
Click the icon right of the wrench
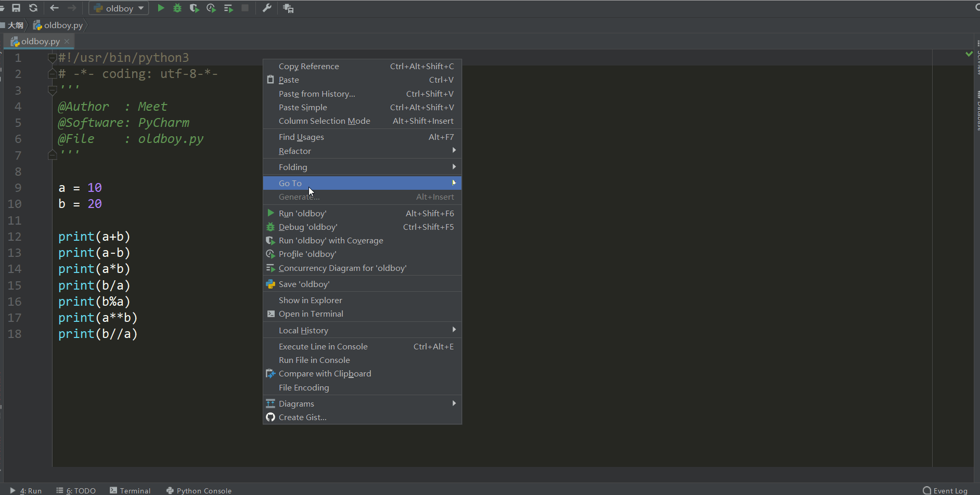tap(288, 8)
